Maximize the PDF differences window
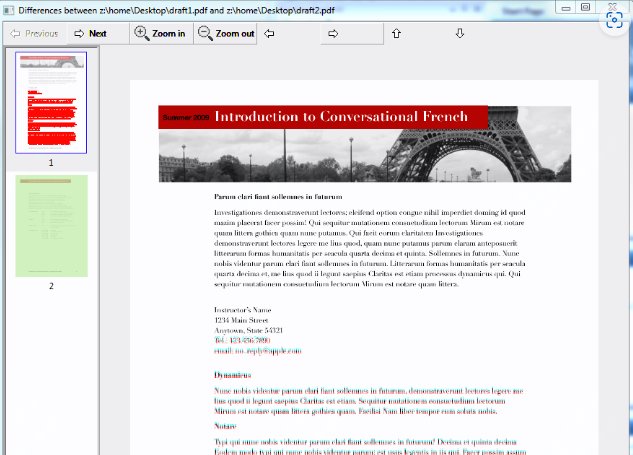The width and height of the screenshot is (633, 455). pos(587,7)
